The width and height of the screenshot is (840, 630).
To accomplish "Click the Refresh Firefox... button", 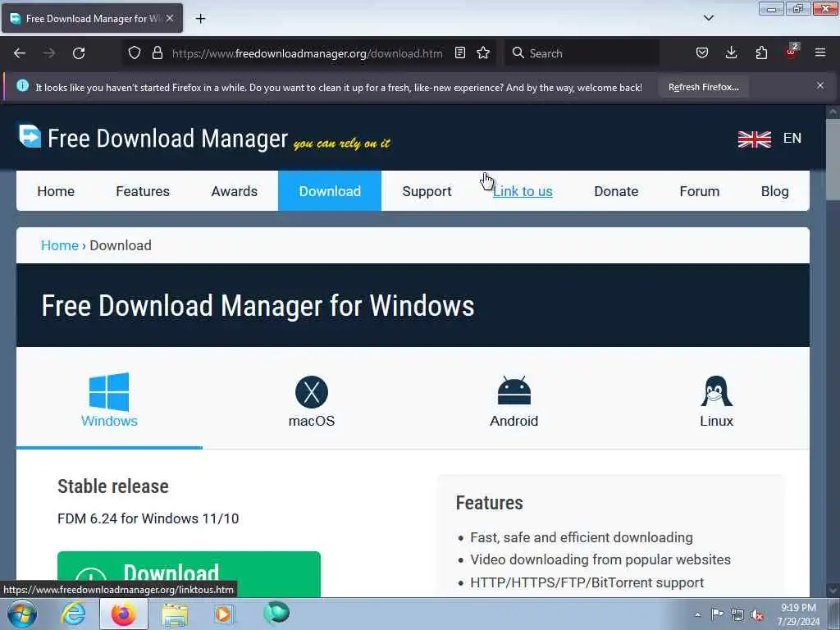I will coord(703,87).
